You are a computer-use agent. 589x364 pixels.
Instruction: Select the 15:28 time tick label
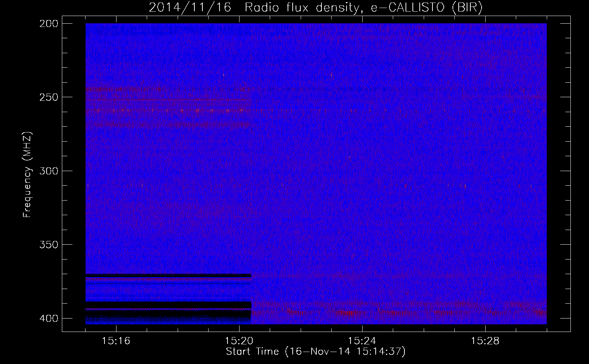click(x=485, y=341)
